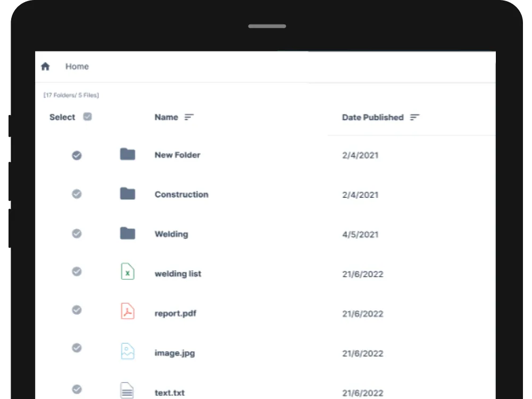Sort by Date Published using sort control

[415, 117]
